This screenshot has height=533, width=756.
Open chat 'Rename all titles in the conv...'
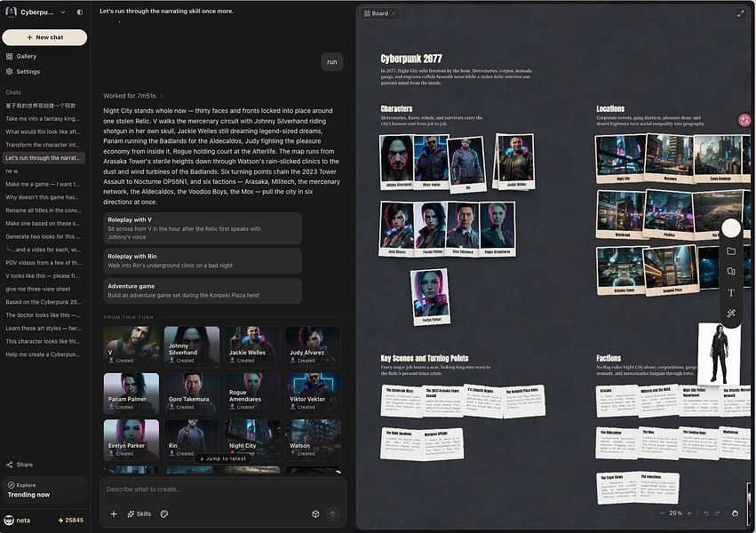click(43, 211)
